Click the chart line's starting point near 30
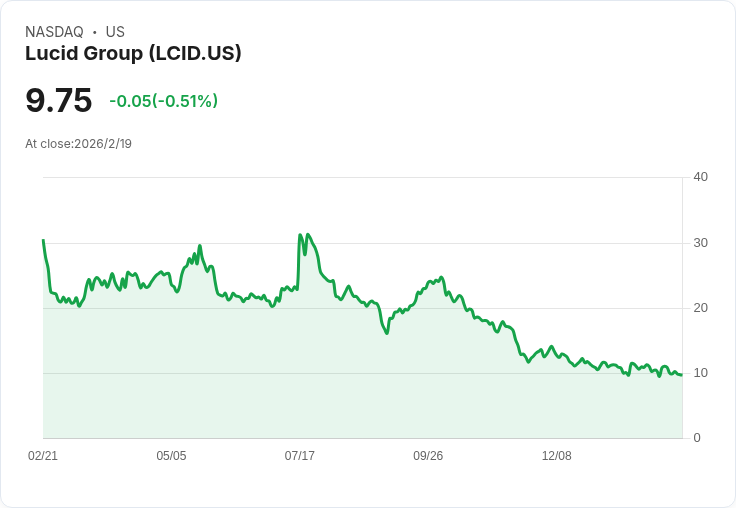Screen dimensions: 736x508 point(43,240)
